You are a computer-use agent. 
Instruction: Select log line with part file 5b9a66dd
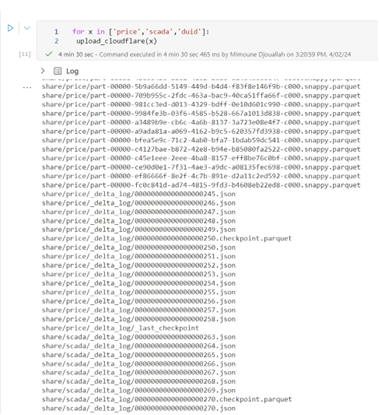pos(201,86)
